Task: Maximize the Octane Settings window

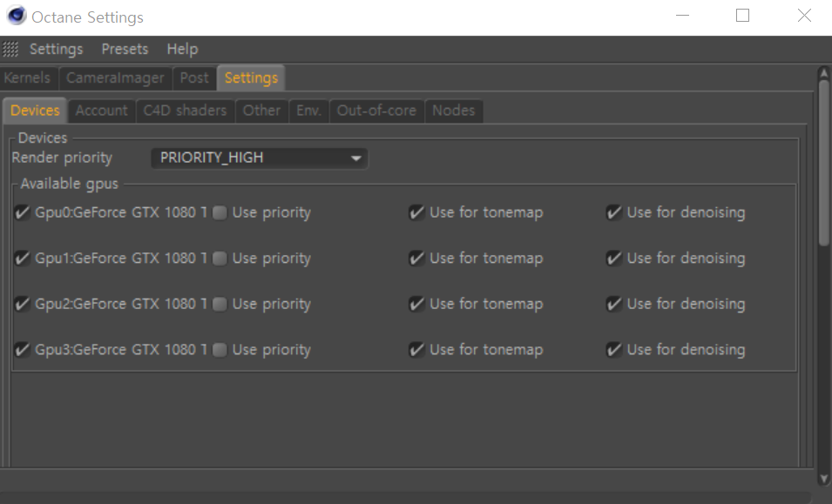Action: [x=742, y=16]
